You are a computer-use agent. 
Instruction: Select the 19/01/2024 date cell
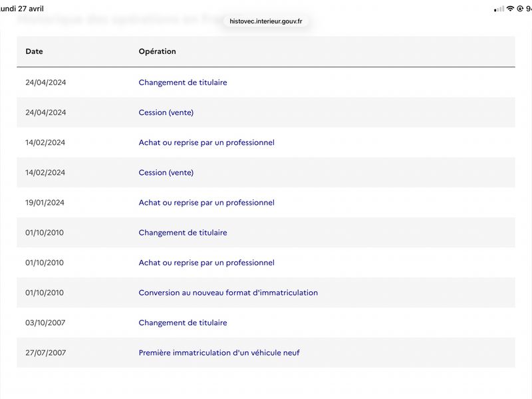pos(45,203)
